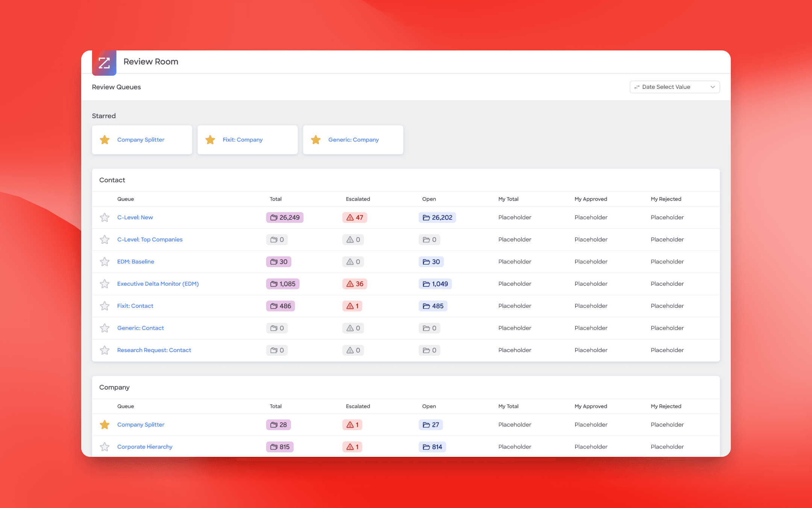Unstar Company Splitter in the Company table
812x508 pixels.
[x=105, y=425]
